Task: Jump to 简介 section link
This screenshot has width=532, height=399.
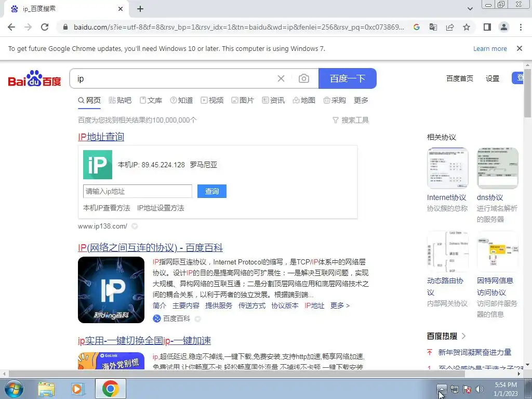Action: (159, 305)
